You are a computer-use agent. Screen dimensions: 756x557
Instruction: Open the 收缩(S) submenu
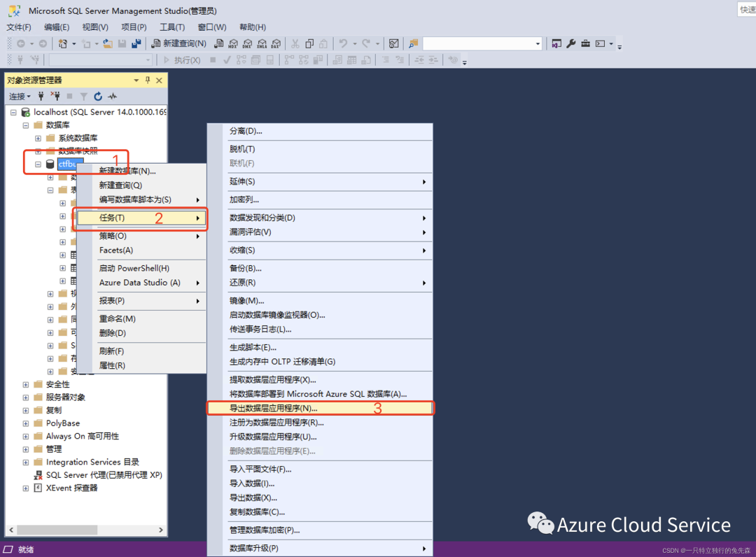(x=320, y=251)
